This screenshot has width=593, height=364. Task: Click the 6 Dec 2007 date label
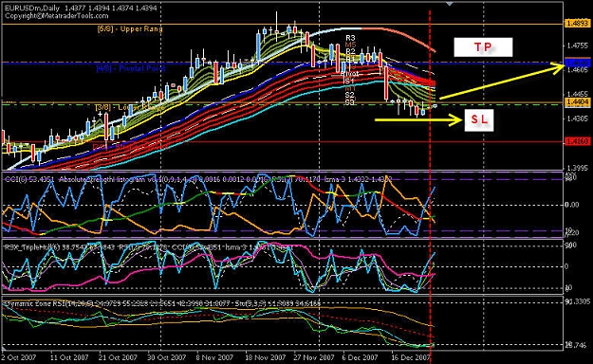[360, 357]
